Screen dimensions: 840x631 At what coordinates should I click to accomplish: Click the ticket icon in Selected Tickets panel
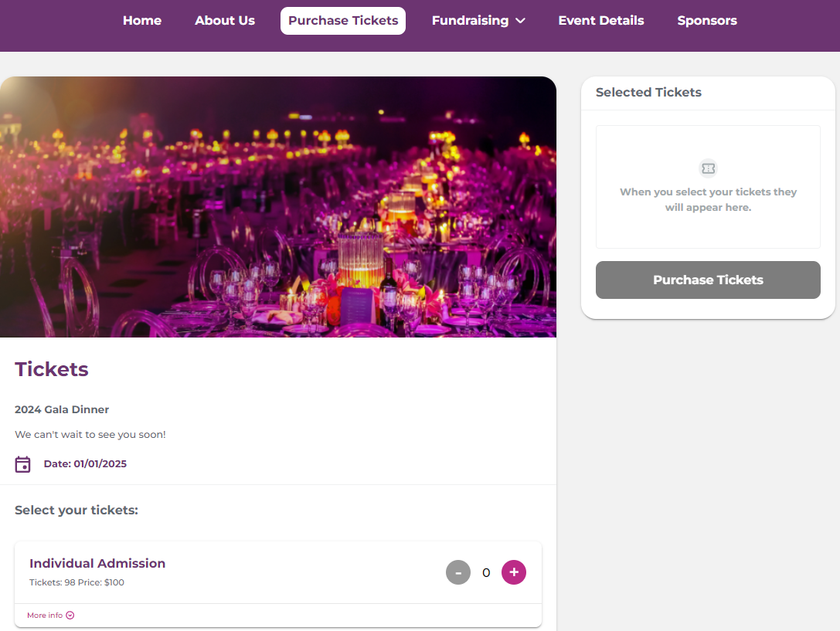tap(708, 168)
